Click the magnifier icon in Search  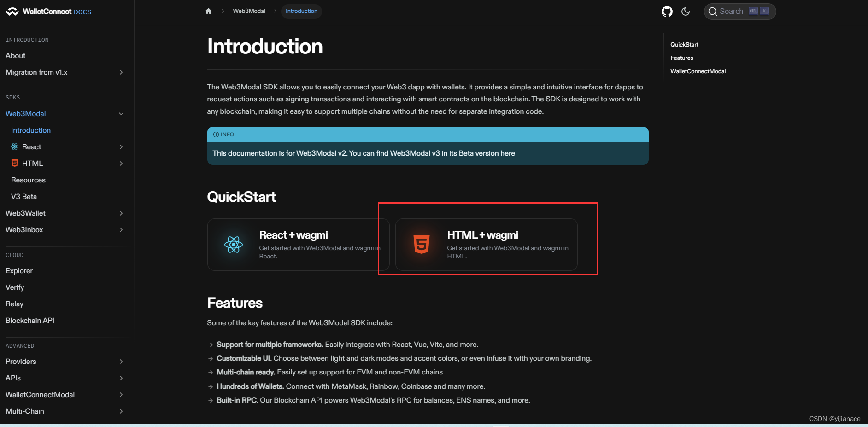pos(713,12)
